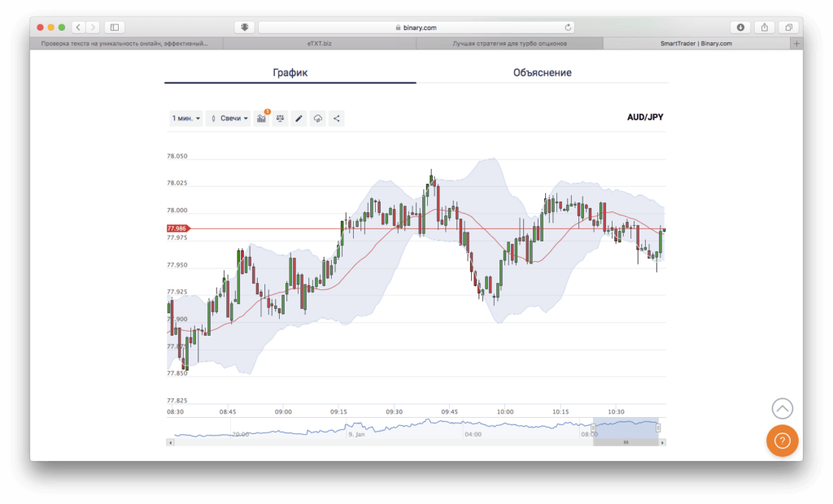Screen dimensions: 833x504
Task: Click the binary.com address bar
Action: tap(416, 27)
